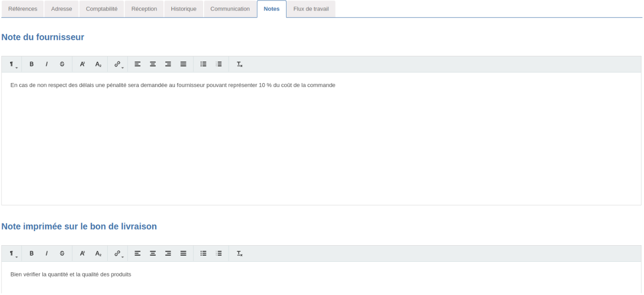The height and width of the screenshot is (295, 644).
Task: Toggle bold in supplier note toolbar
Action: [x=32, y=64]
